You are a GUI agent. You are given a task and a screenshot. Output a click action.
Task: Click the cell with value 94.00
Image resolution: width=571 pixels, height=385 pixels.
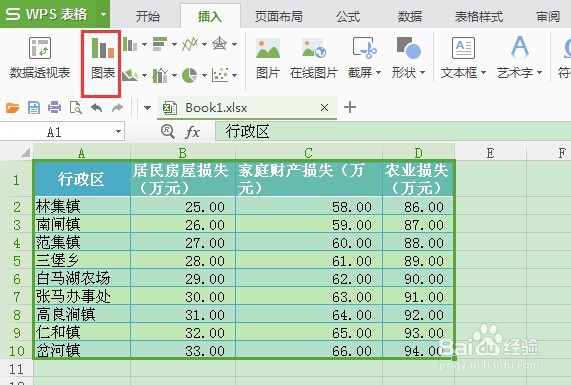pyautogui.click(x=418, y=350)
